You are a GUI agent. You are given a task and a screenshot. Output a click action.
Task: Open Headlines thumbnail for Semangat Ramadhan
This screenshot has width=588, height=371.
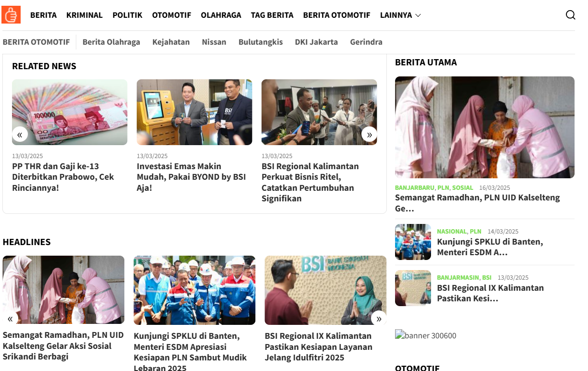63,290
